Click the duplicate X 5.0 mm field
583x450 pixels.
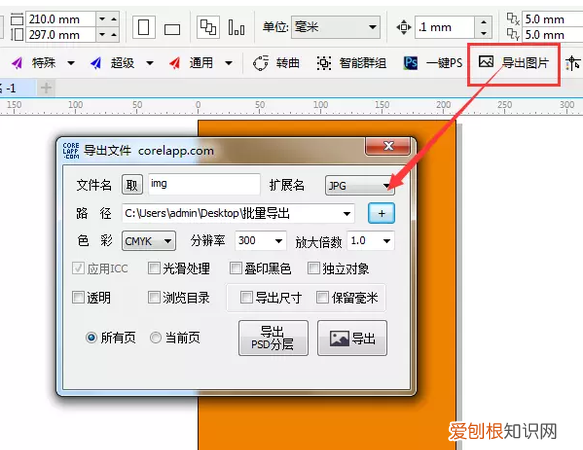pos(553,19)
